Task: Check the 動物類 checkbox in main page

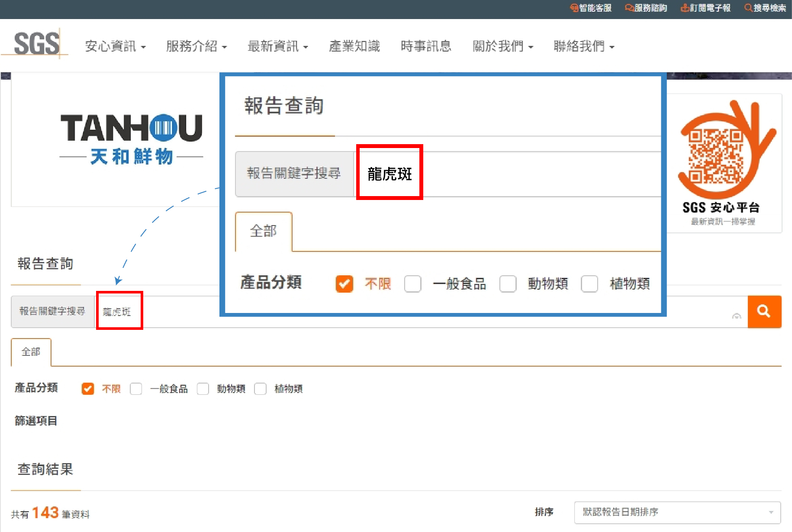Action: point(203,389)
